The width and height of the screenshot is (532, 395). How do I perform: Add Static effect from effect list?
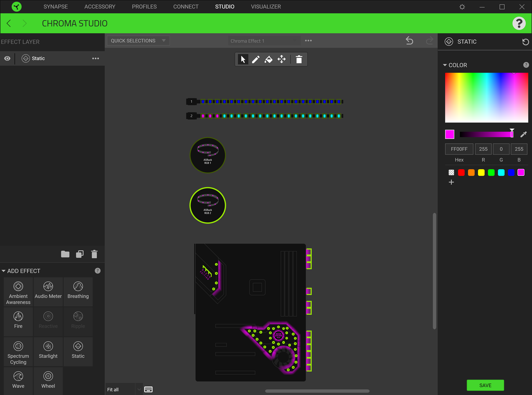click(x=78, y=352)
